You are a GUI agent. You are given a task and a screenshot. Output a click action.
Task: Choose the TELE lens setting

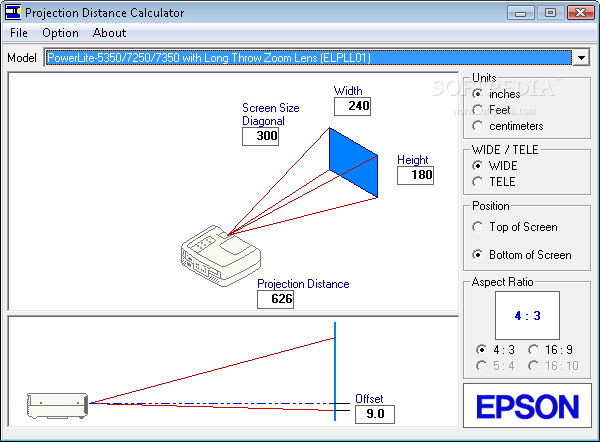(x=494, y=182)
